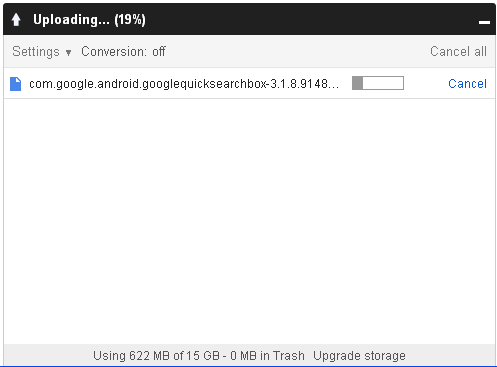The width and height of the screenshot is (497, 367).
Task: Open the Settings dropdown menu
Action: 42,52
